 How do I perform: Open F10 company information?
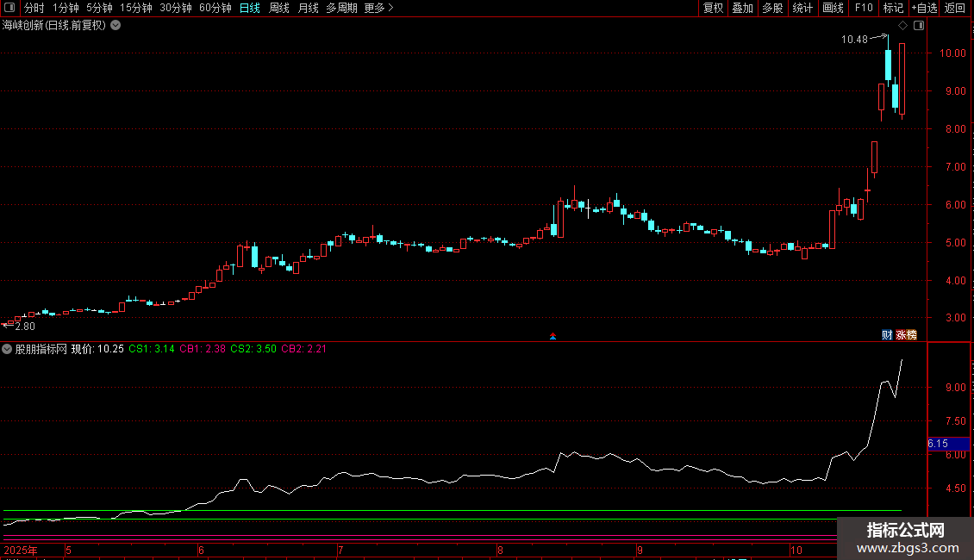pos(863,8)
